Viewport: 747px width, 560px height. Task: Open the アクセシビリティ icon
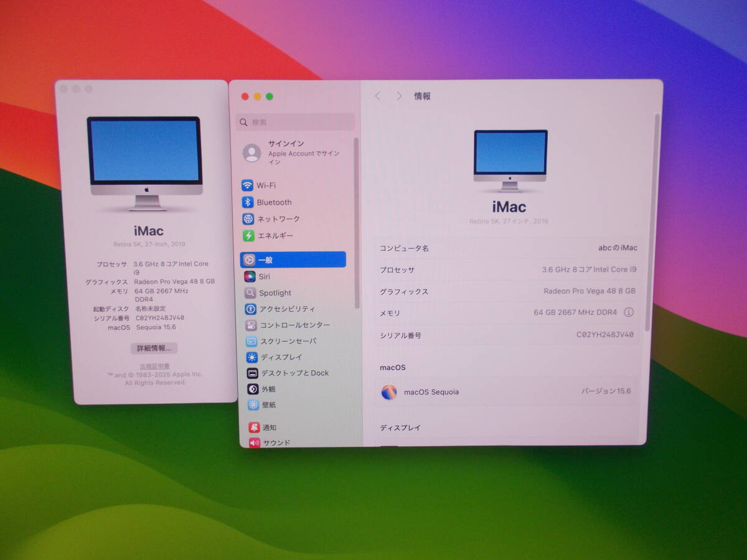250,309
